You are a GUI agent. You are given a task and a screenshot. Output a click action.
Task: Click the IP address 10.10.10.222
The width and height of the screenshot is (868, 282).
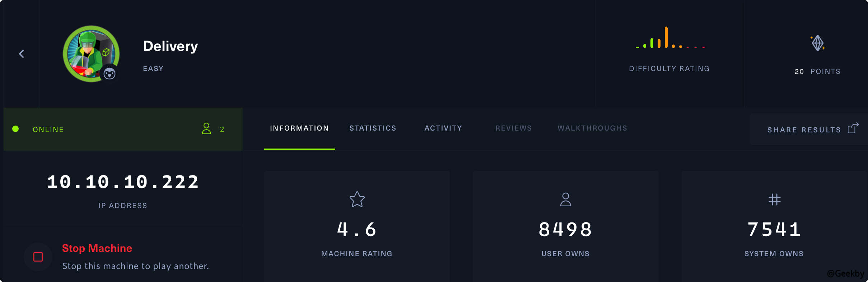123,182
